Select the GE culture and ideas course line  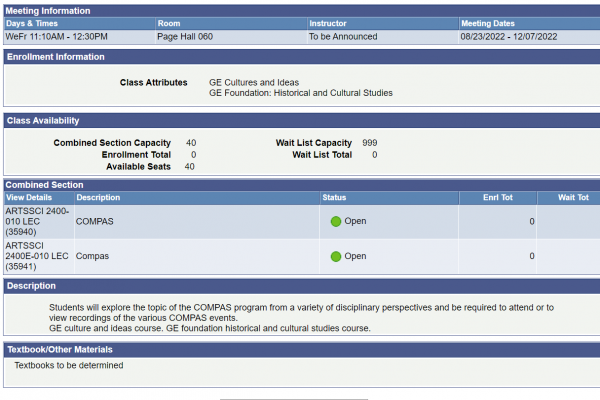tap(210, 328)
